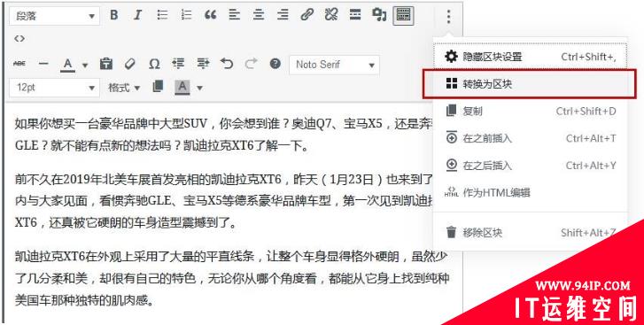Apply the current text color
Viewport: 644px width, 325px height.
point(68,65)
